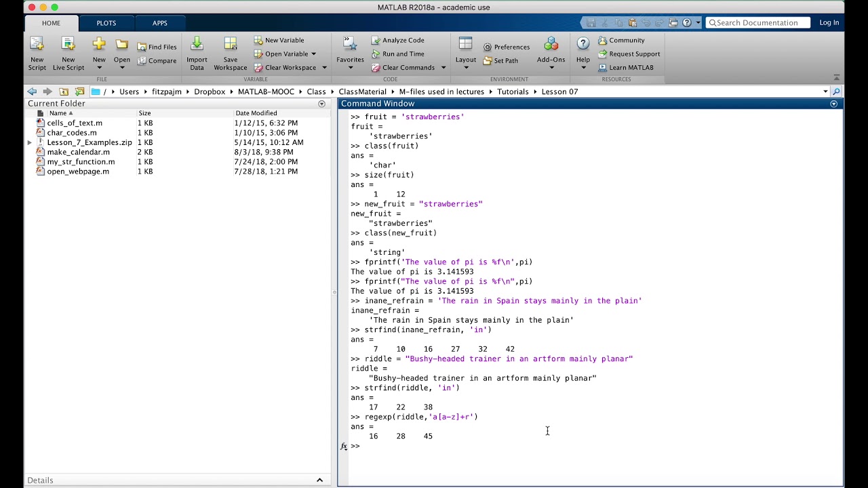Switch to the APPS tab
Screen dimensions: 868x488
(159, 23)
